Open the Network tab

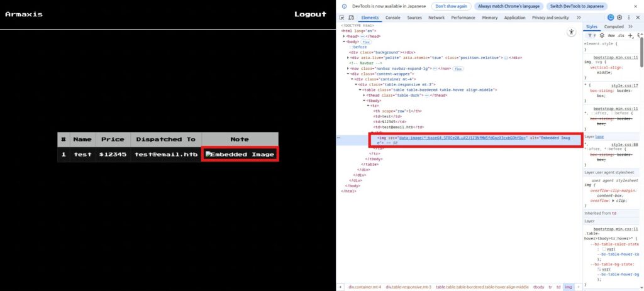click(436, 18)
